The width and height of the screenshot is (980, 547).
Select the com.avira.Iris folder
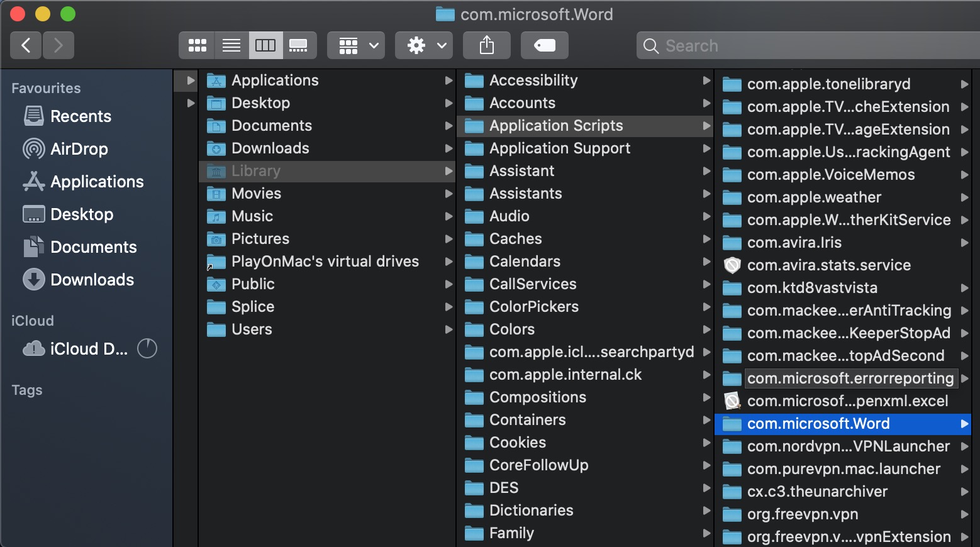pyautogui.click(x=843, y=243)
